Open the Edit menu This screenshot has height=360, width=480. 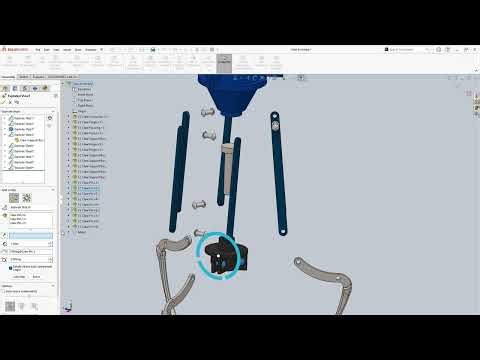[x=47, y=50]
